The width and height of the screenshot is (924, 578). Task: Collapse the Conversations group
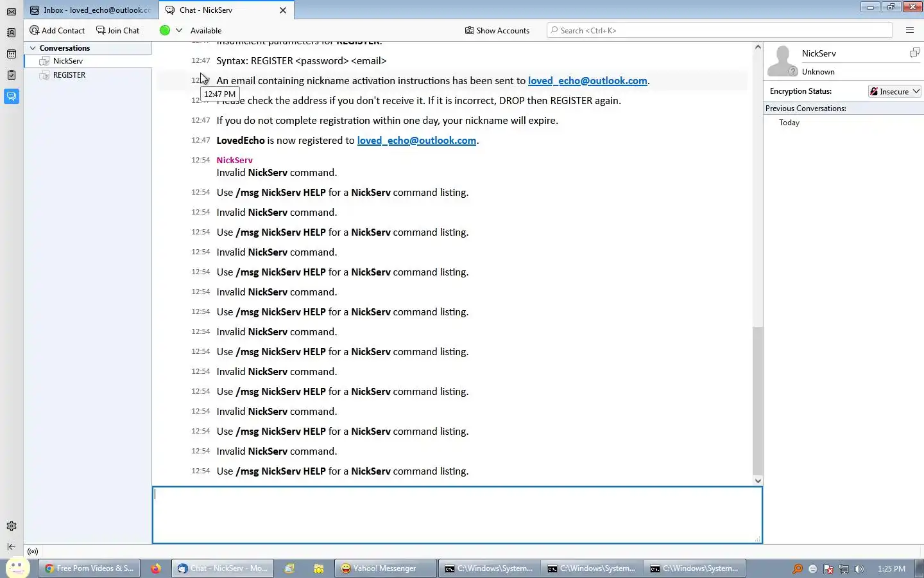click(x=33, y=48)
